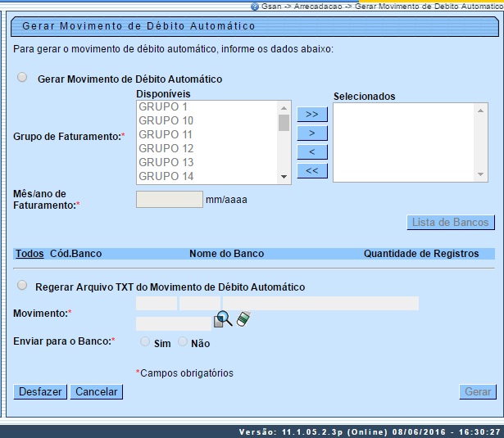Focus the Mês/ano de Faturamento field
The image size is (504, 438).
(x=169, y=199)
